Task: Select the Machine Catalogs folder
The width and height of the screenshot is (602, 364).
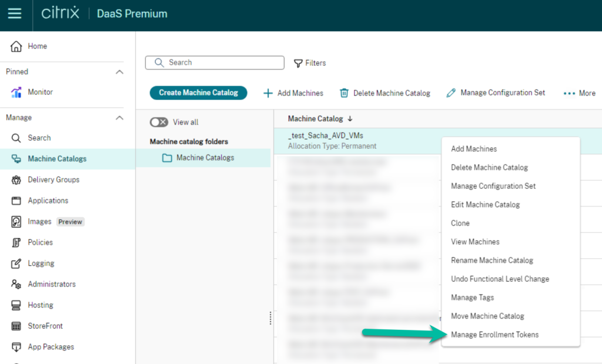Action: (x=205, y=158)
